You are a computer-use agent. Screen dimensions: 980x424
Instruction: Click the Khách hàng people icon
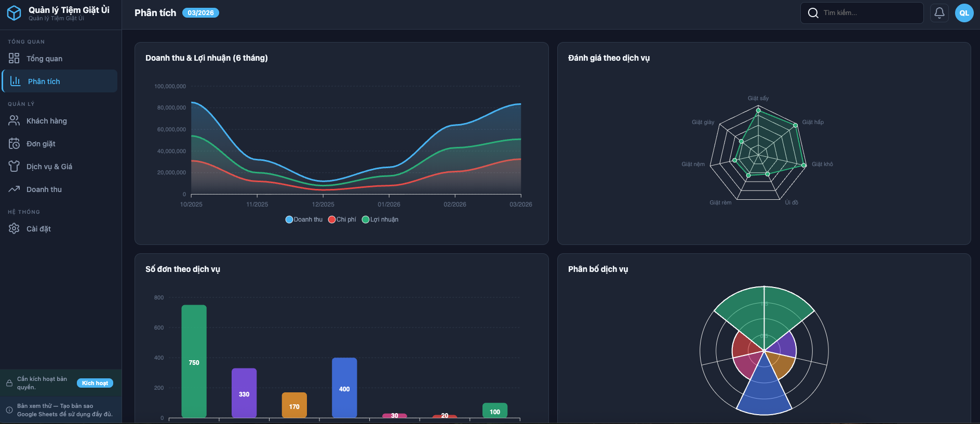[14, 121]
